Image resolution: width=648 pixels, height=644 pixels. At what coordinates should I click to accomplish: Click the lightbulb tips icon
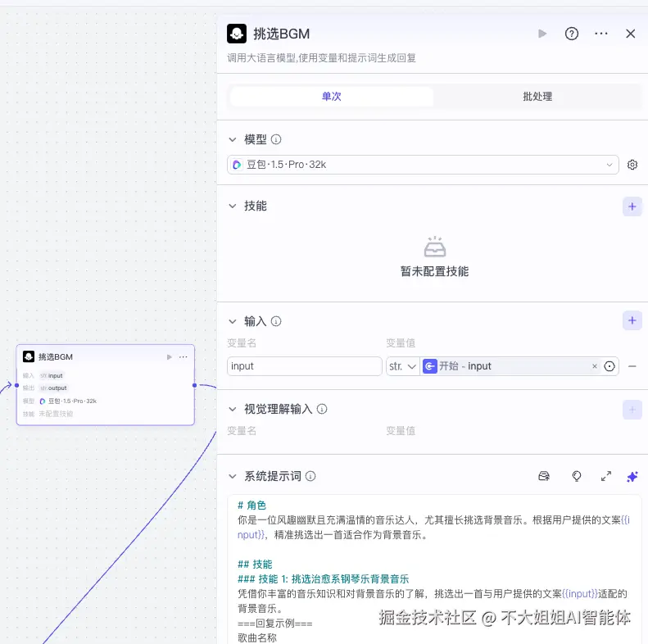[x=577, y=477]
